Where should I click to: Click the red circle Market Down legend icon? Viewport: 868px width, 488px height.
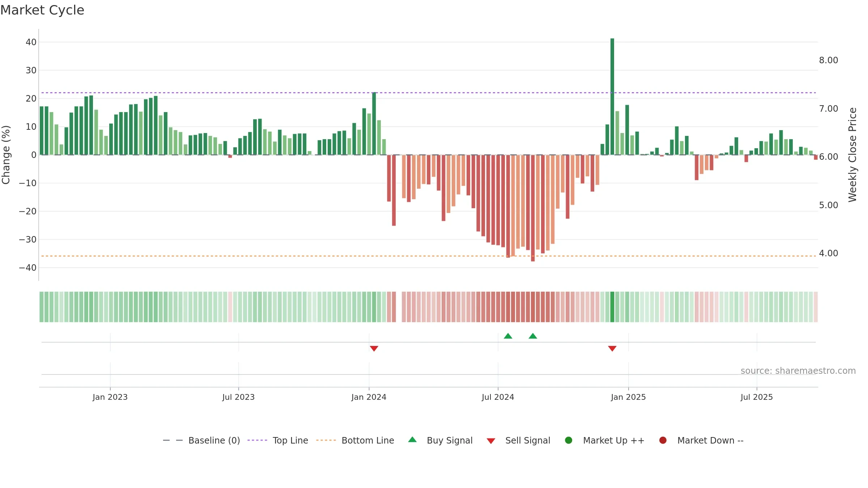pos(663,440)
